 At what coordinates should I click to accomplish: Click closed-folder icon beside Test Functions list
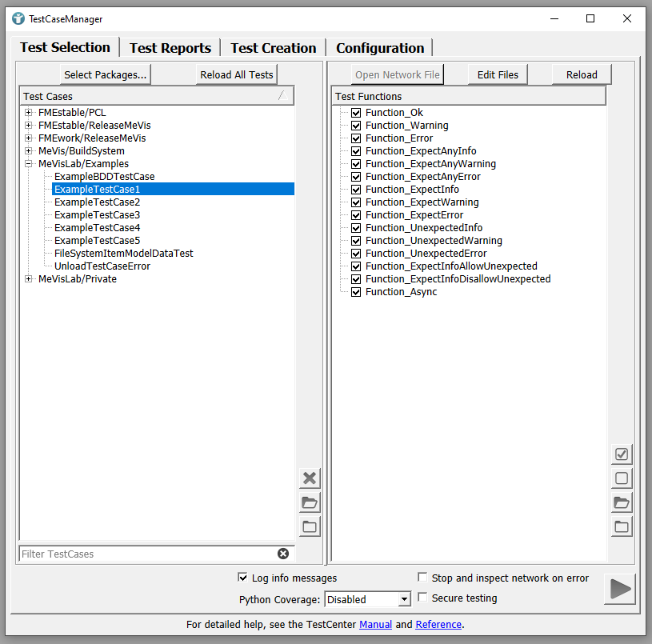click(622, 526)
